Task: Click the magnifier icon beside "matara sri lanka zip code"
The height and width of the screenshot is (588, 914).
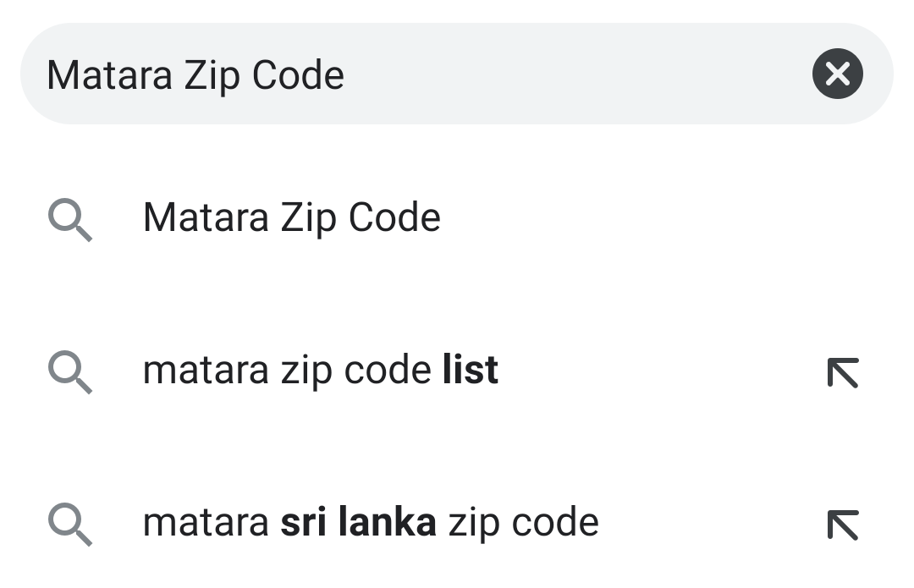Action: pyautogui.click(x=70, y=524)
